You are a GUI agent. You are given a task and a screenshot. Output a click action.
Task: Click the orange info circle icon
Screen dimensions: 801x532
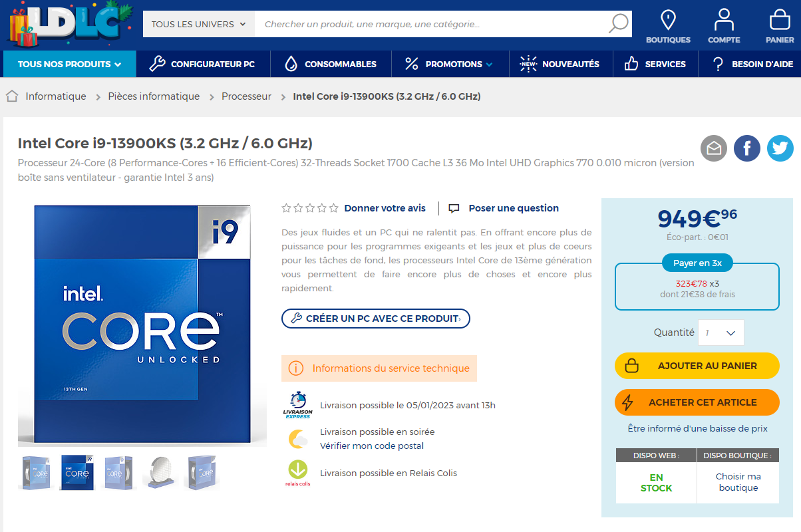click(x=296, y=368)
